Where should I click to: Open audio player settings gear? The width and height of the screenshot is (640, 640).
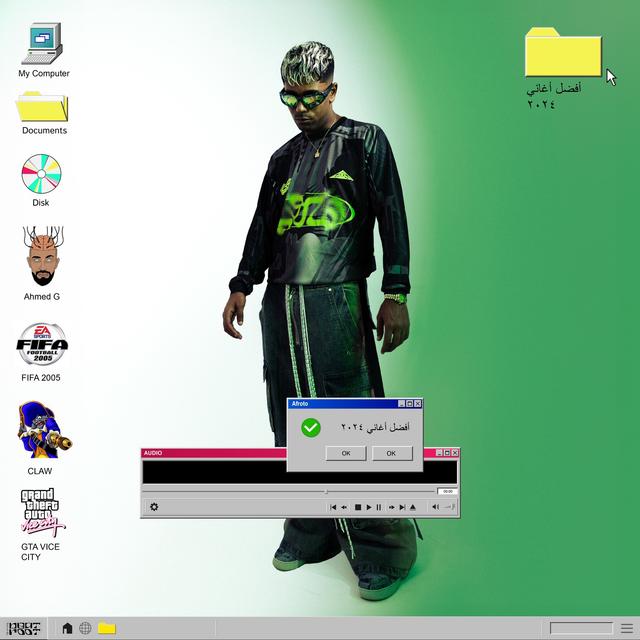[154, 507]
